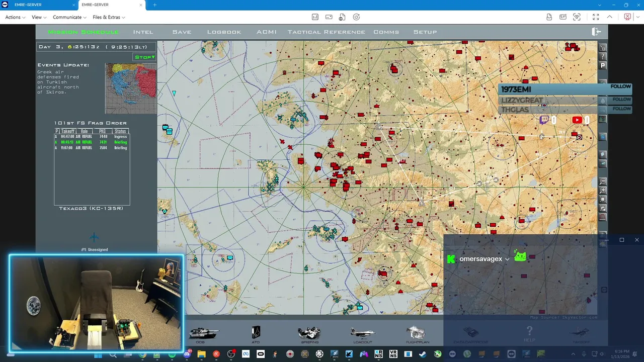The image size is (644, 362).
Task: Click the question mark map help icon
Action: pos(603,57)
